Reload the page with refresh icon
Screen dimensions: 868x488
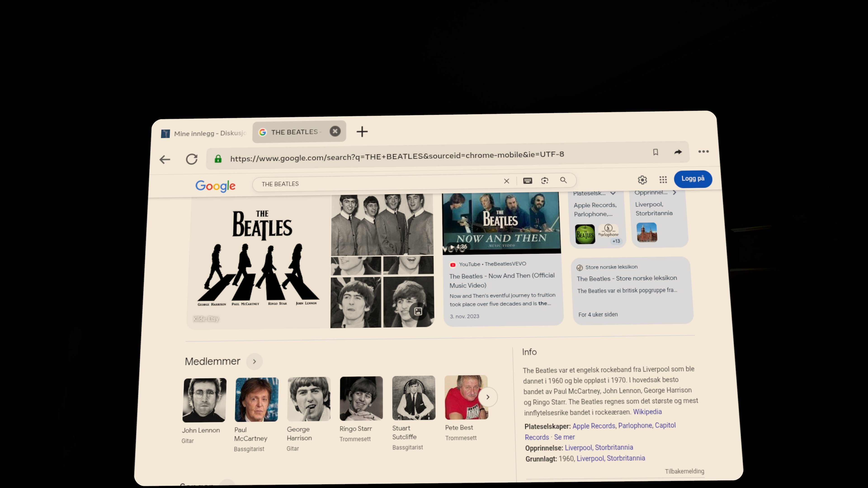191,159
